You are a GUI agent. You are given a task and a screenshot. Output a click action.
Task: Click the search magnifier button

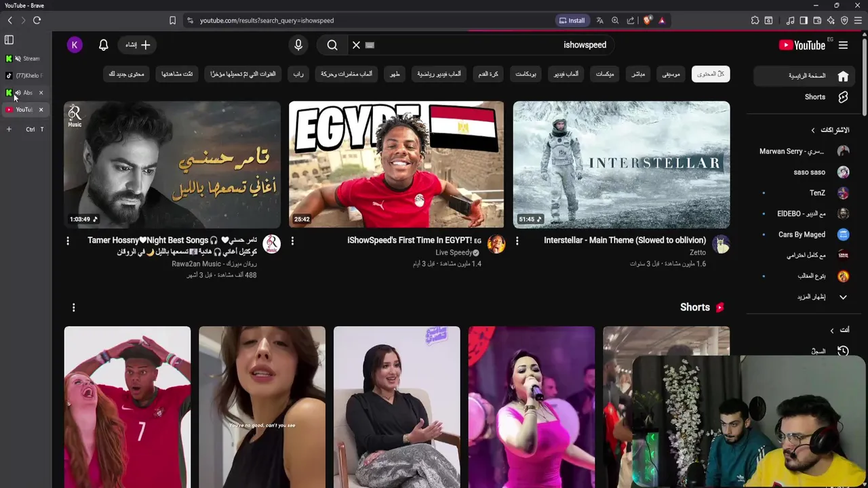click(x=332, y=45)
